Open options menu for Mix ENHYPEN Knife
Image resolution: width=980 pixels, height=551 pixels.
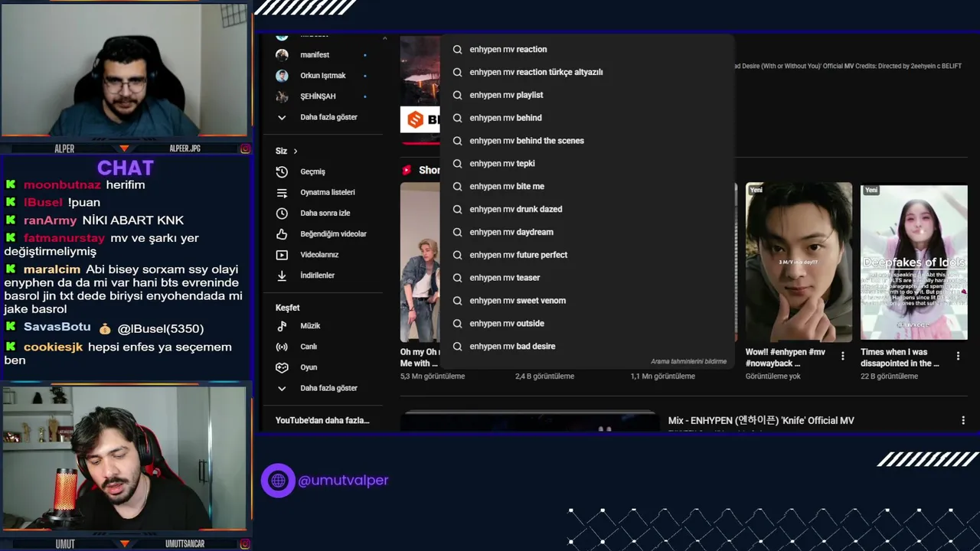click(963, 421)
